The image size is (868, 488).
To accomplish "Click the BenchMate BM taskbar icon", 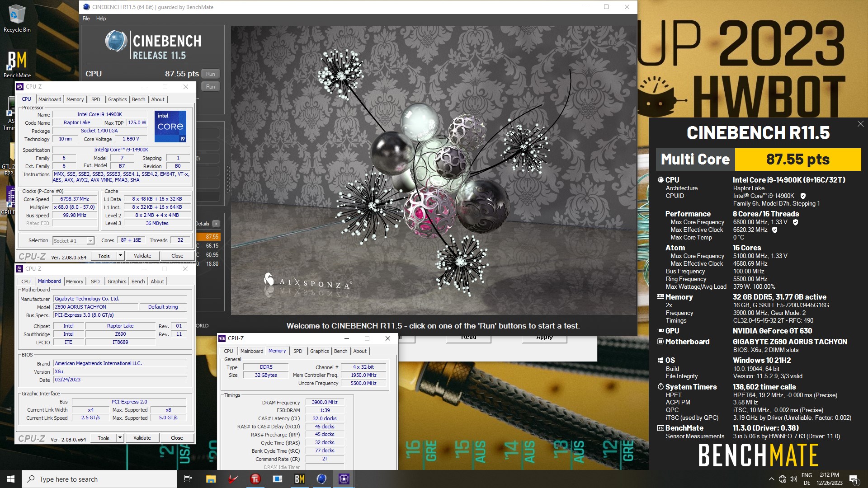I will 299,479.
